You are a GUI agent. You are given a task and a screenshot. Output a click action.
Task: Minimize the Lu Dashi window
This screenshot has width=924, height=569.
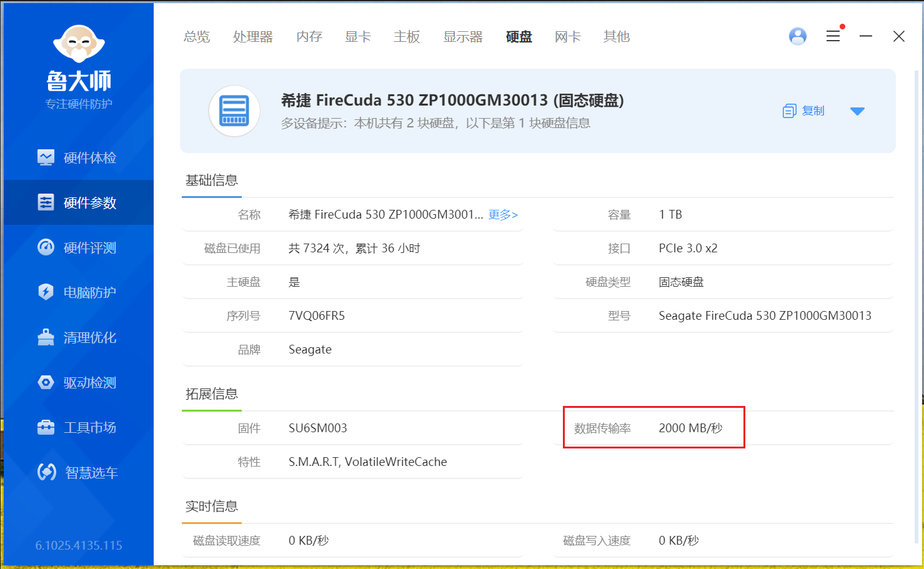tap(866, 36)
